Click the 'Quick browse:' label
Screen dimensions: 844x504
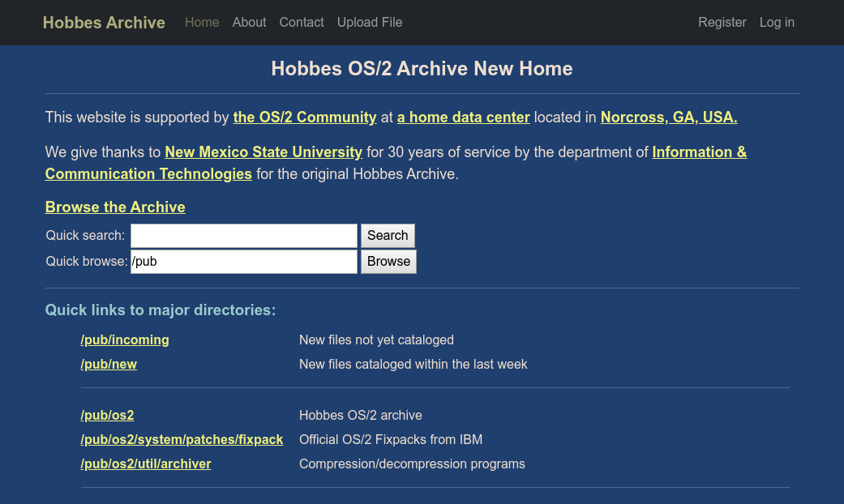pos(87,262)
